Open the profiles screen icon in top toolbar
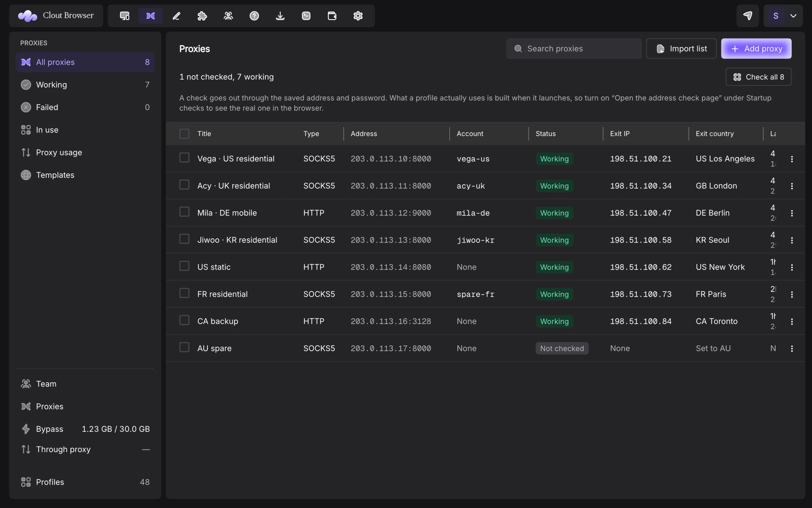Image resolution: width=812 pixels, height=508 pixels. click(125, 16)
